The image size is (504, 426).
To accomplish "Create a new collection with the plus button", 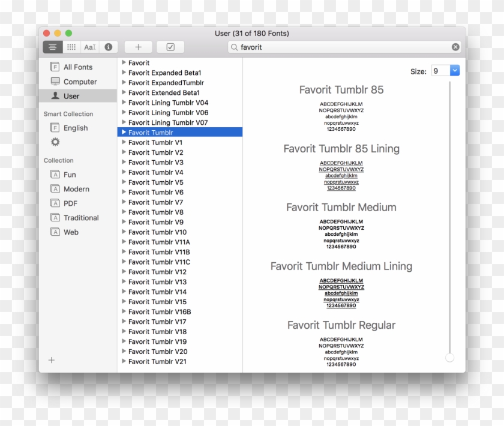I will coord(52,361).
